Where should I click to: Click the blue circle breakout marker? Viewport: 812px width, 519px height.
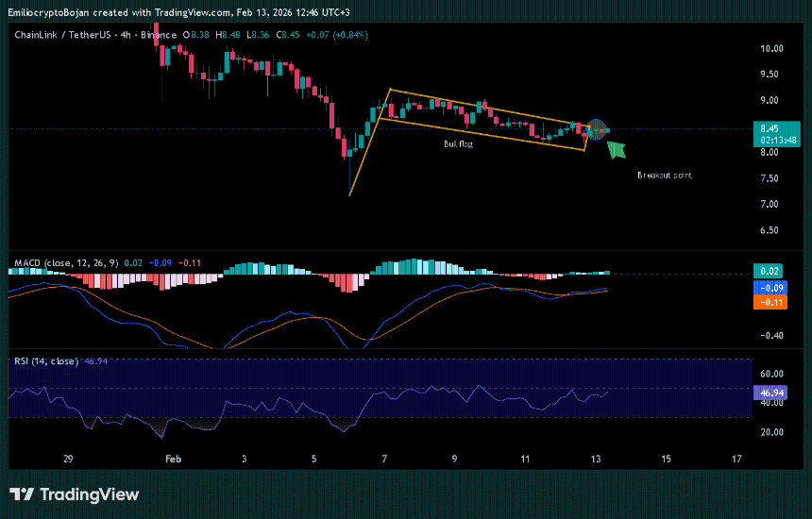(597, 128)
